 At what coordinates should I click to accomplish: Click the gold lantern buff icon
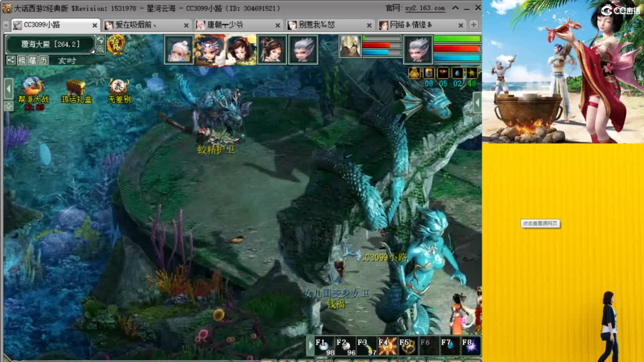coord(414,73)
